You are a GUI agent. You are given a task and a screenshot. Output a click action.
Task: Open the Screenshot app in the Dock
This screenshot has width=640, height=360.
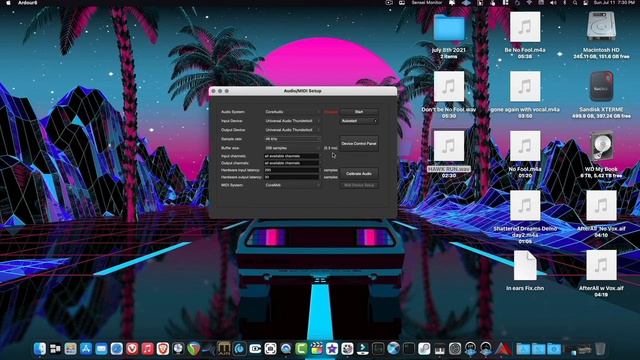(x=270, y=349)
